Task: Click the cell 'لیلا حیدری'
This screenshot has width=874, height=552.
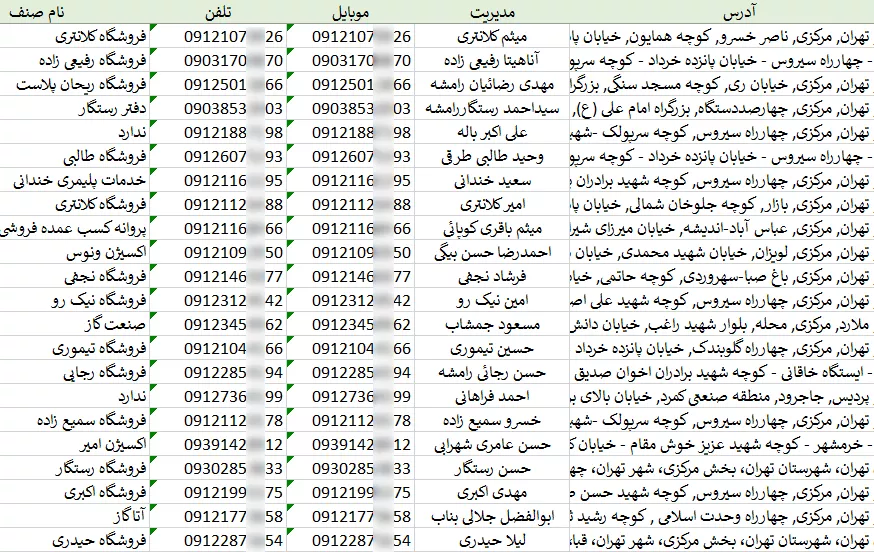Action: (x=492, y=540)
